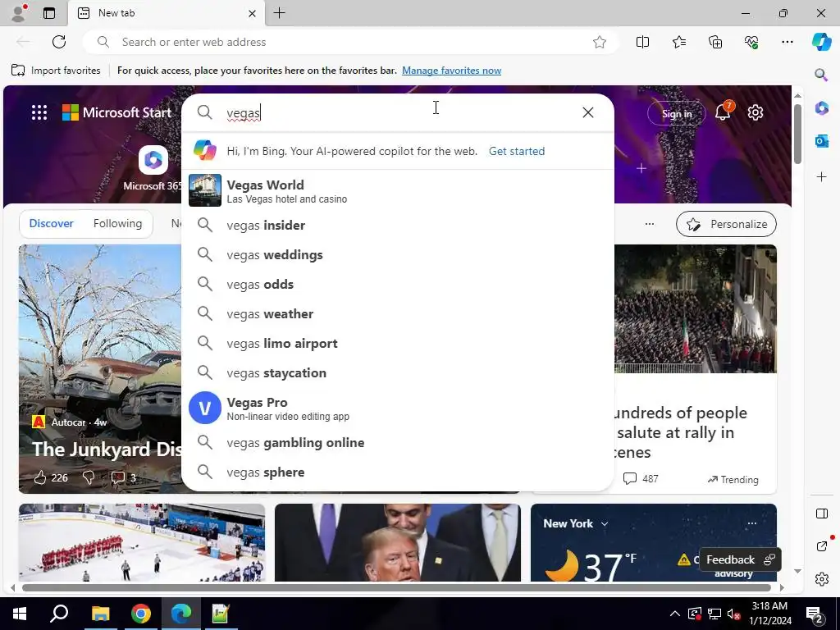Open notifications bell icon
The height and width of the screenshot is (630, 840).
point(723,112)
